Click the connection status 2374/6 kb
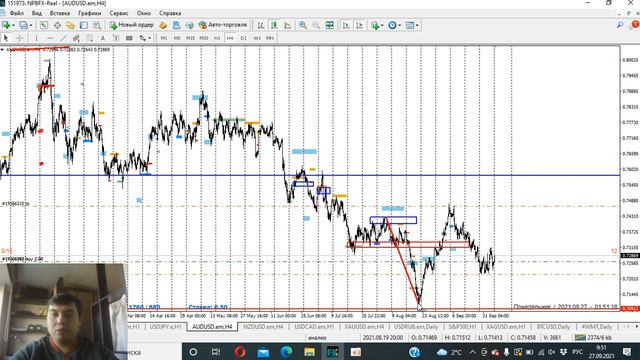The image size is (640, 360). (594, 338)
